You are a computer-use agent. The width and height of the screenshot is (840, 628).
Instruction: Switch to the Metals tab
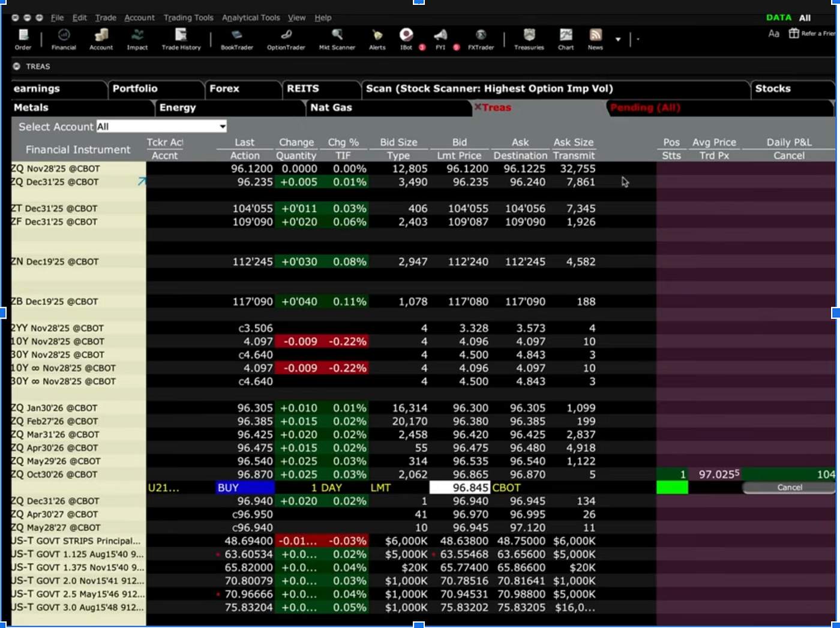click(82, 108)
